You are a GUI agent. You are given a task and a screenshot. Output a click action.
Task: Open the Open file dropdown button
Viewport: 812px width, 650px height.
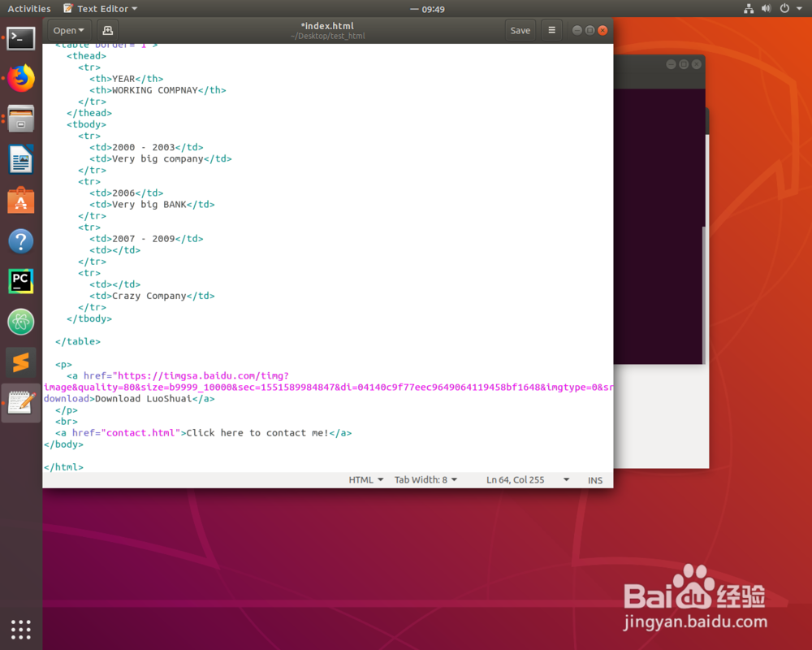(x=68, y=31)
